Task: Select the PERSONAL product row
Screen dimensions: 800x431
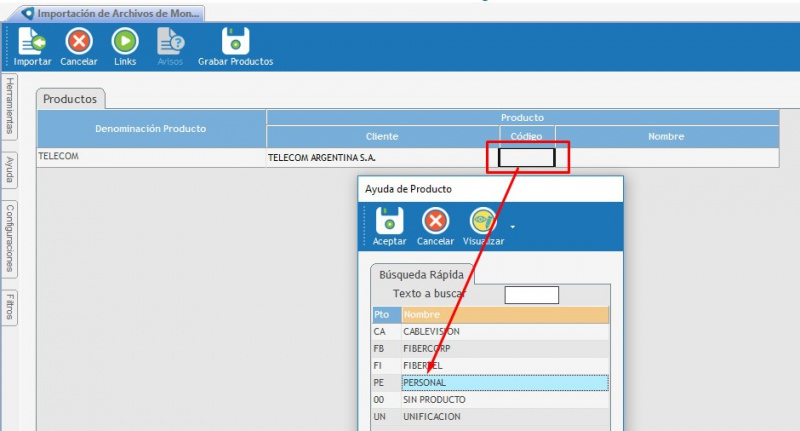Action: (x=504, y=383)
